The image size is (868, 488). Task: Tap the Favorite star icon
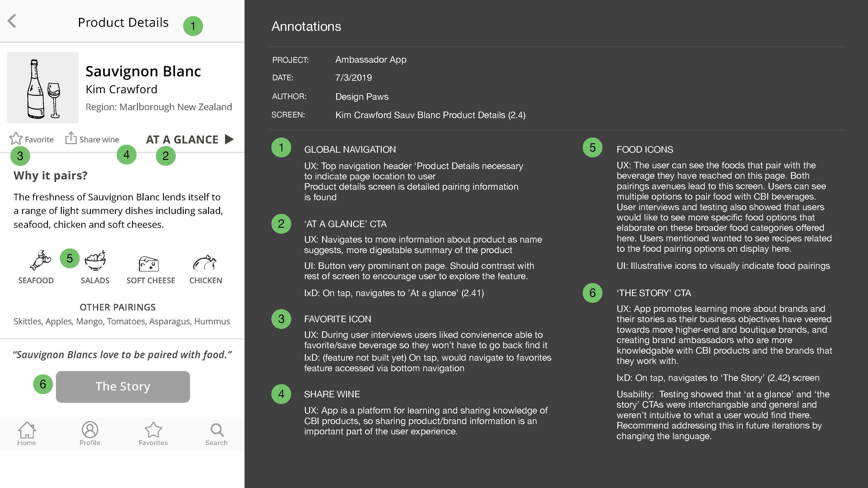pyautogui.click(x=16, y=138)
